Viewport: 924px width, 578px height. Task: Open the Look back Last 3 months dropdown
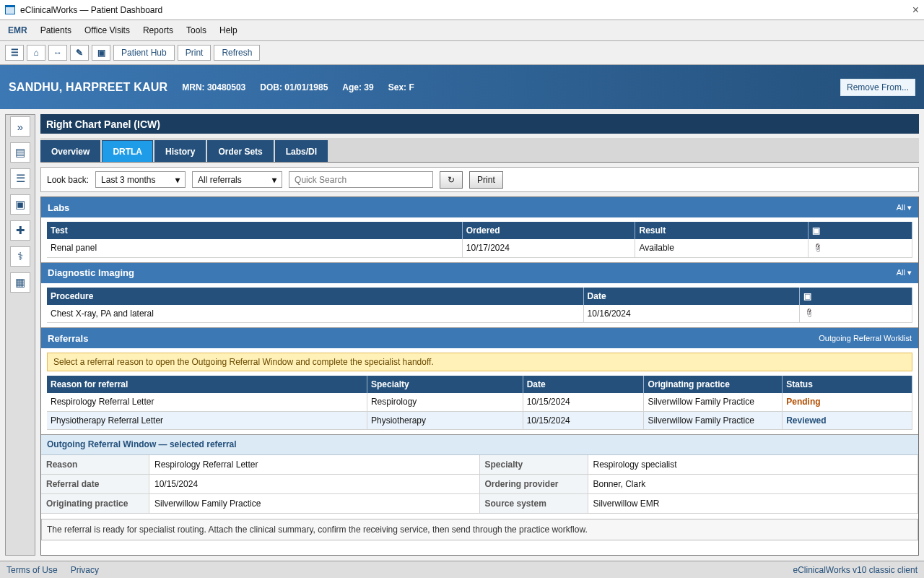click(140, 180)
